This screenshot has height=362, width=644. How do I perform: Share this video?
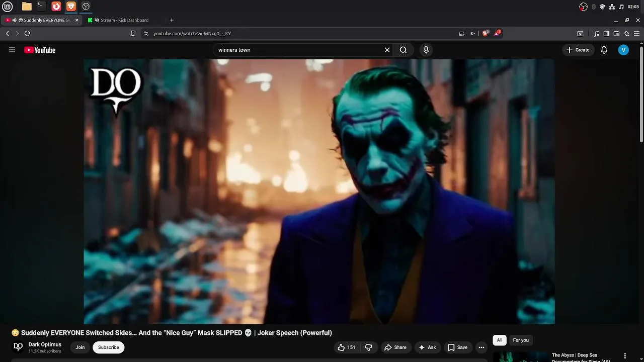pyautogui.click(x=395, y=347)
